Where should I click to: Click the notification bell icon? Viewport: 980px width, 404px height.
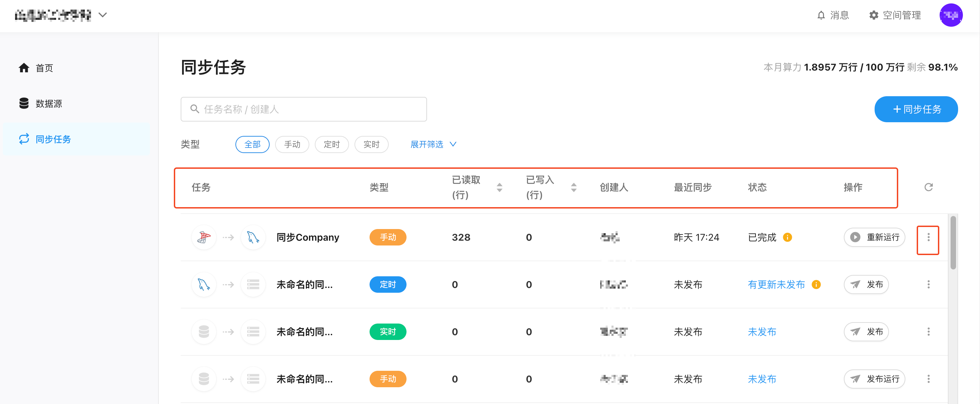[821, 15]
